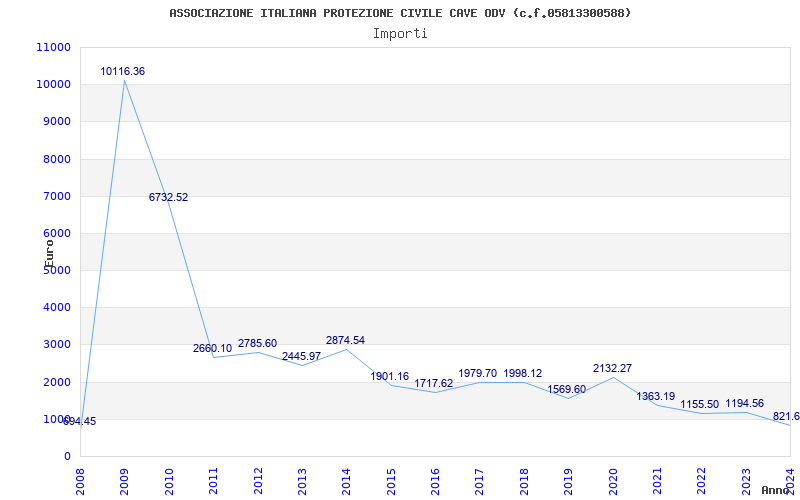Image resolution: width=800 pixels, height=500 pixels.
Task: Click the 2874.54 data label
Action: [x=345, y=340]
